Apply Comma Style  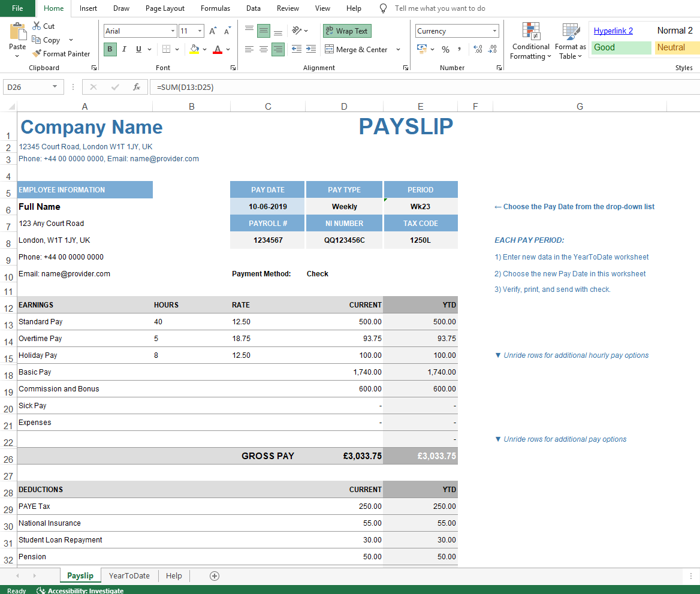coord(459,49)
